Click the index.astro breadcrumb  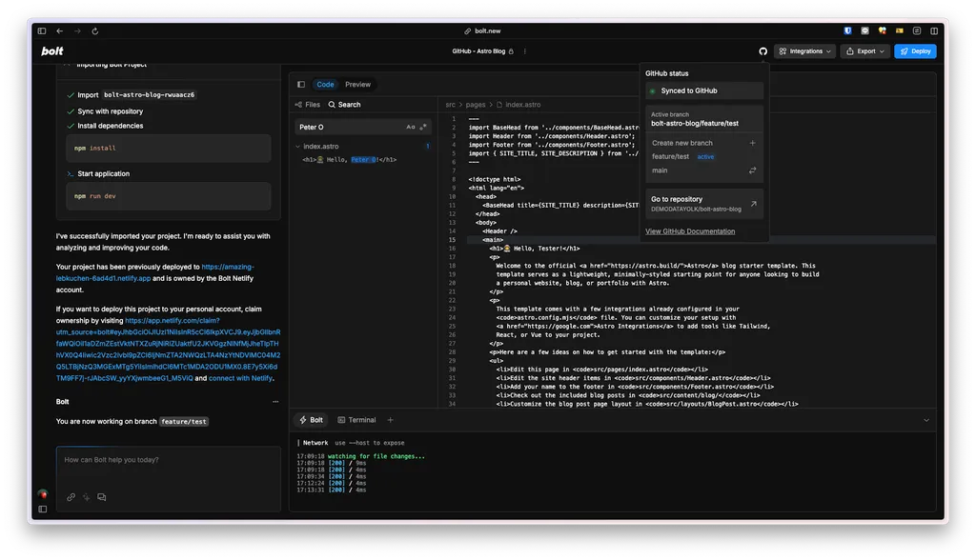[x=518, y=105]
